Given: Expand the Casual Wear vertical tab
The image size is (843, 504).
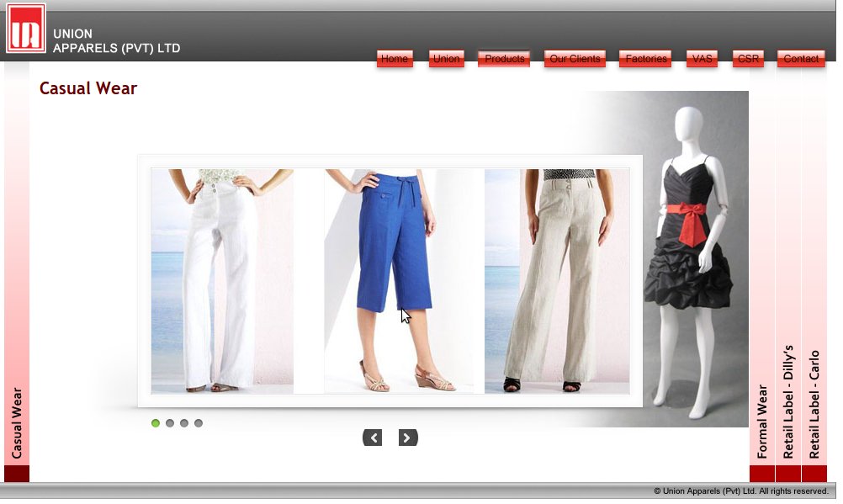Looking at the screenshot, I should [x=17, y=272].
